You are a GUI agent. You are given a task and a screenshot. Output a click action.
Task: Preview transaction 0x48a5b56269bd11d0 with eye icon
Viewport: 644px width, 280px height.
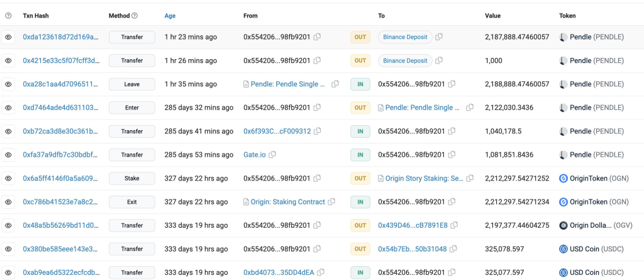click(x=8, y=225)
